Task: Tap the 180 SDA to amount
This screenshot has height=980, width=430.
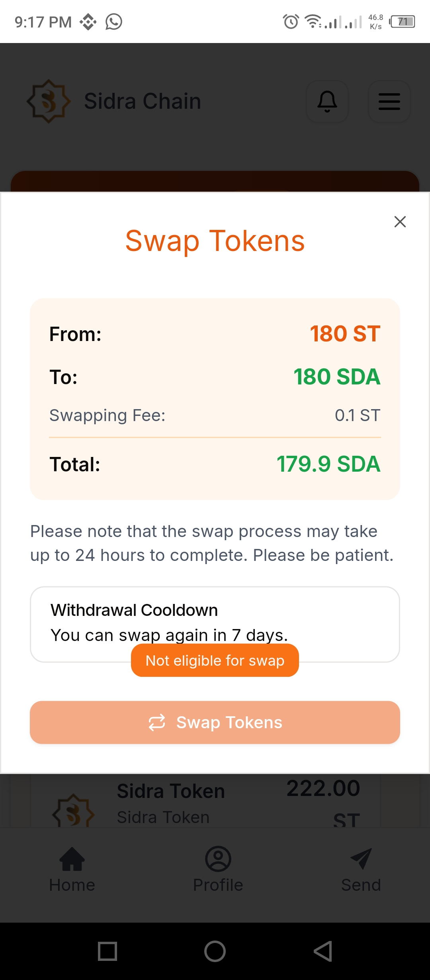Action: click(x=337, y=376)
